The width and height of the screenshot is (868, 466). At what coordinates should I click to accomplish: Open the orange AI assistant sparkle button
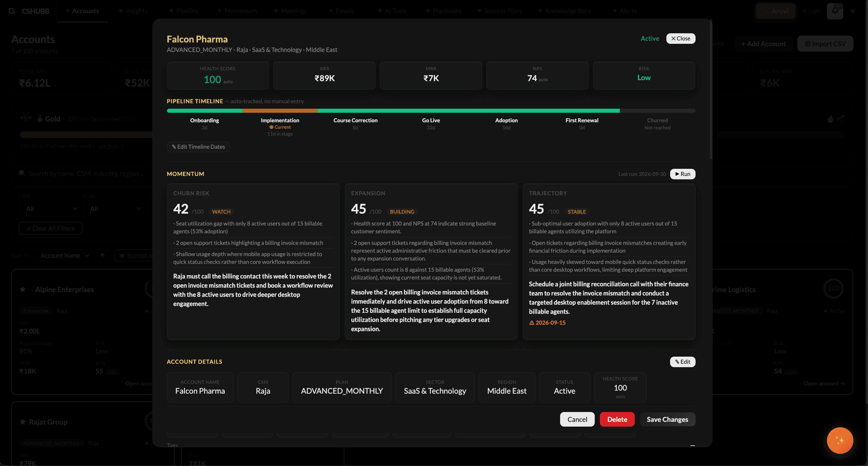pyautogui.click(x=840, y=441)
